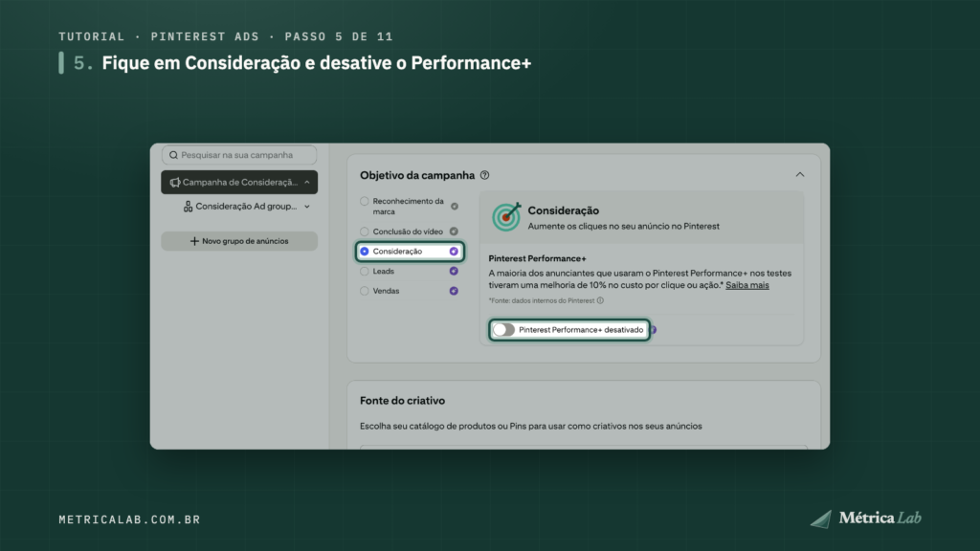980x551 pixels.
Task: Click the badge icon beside Conclusão do vídeo
Action: click(x=454, y=231)
